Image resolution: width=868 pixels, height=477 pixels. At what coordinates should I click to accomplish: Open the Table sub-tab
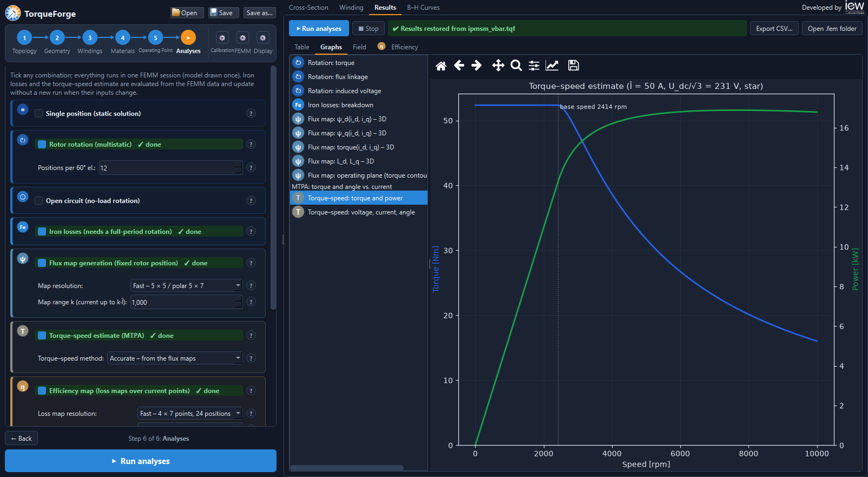302,47
